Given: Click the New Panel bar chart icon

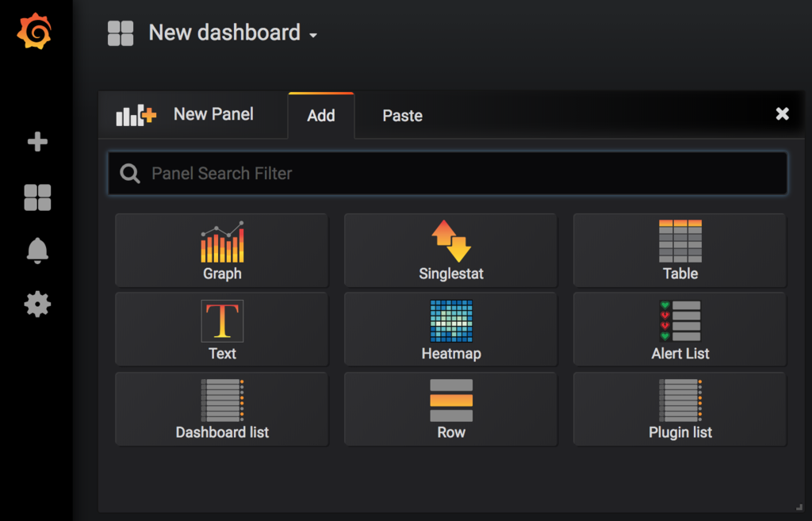Looking at the screenshot, I should (x=136, y=114).
